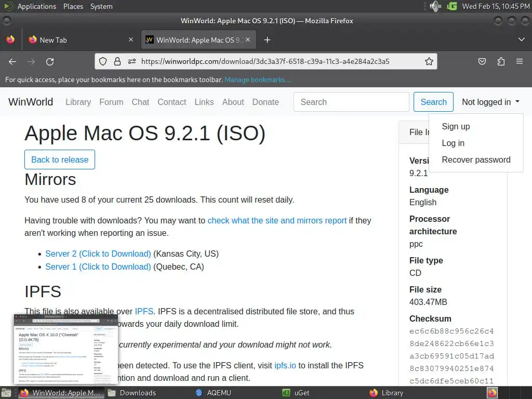Viewport: 532px width, 399px height.
Task: Download from Server 2 (Kansas City)
Action: [98, 254]
